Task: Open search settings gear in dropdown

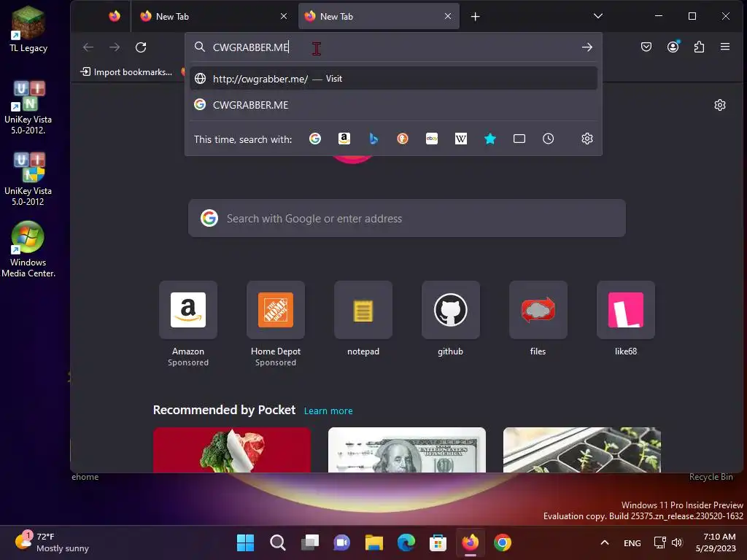Action: pos(587,139)
